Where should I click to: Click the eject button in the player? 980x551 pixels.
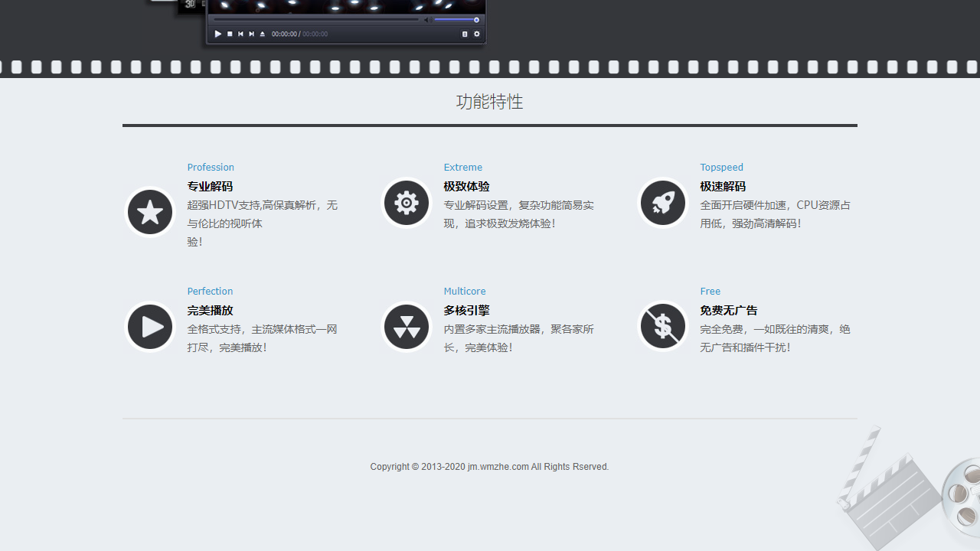click(263, 34)
